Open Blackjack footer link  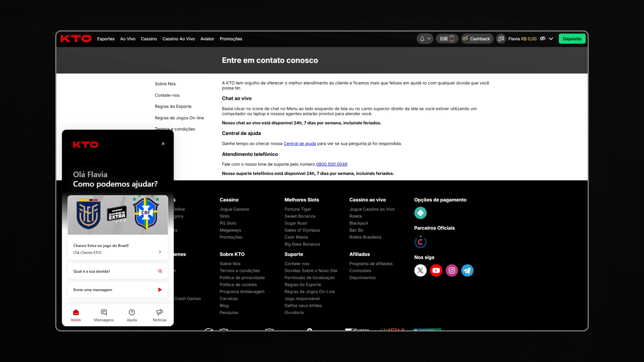point(359,223)
